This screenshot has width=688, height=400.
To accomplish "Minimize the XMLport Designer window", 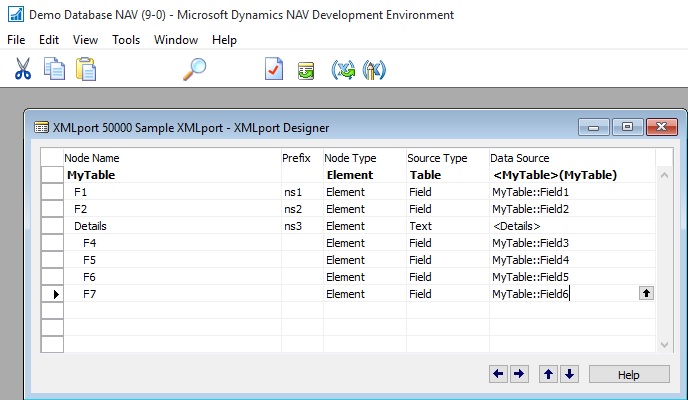I will tap(594, 127).
